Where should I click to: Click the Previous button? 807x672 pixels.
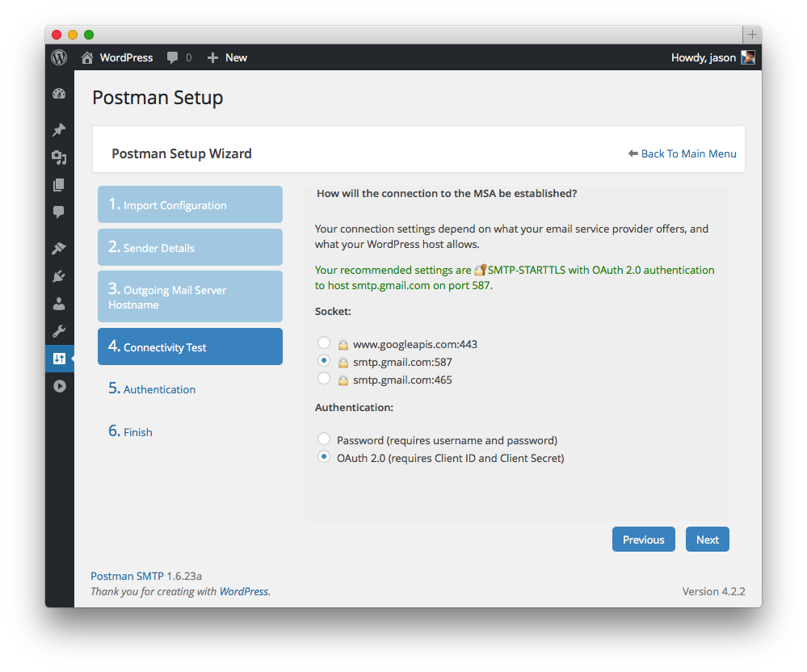click(643, 540)
